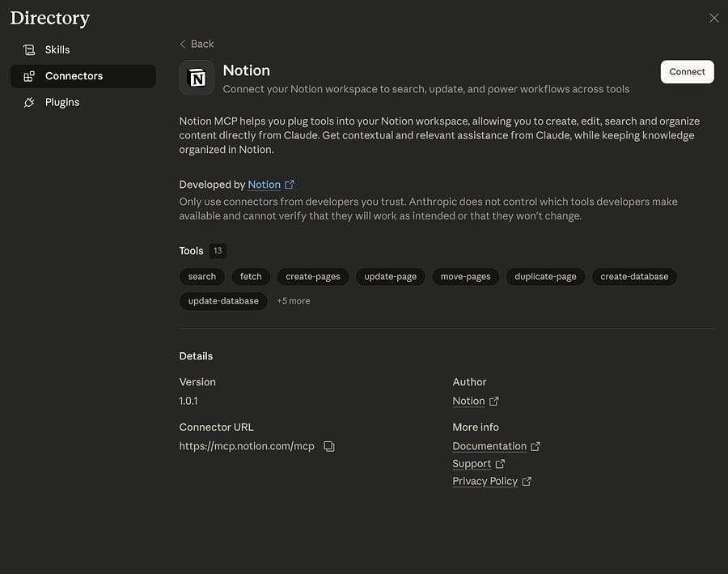The height and width of the screenshot is (574, 728).
Task: Open the Notion developer link
Action: click(265, 185)
